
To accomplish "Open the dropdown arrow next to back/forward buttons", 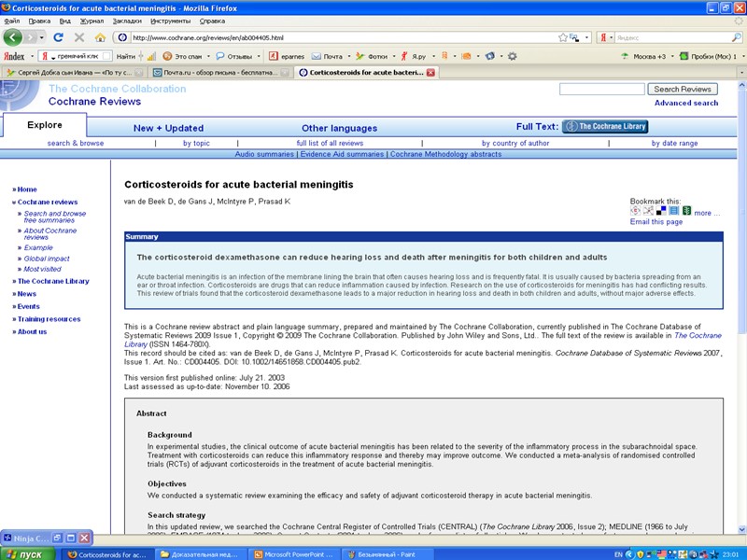I will (x=42, y=37).
